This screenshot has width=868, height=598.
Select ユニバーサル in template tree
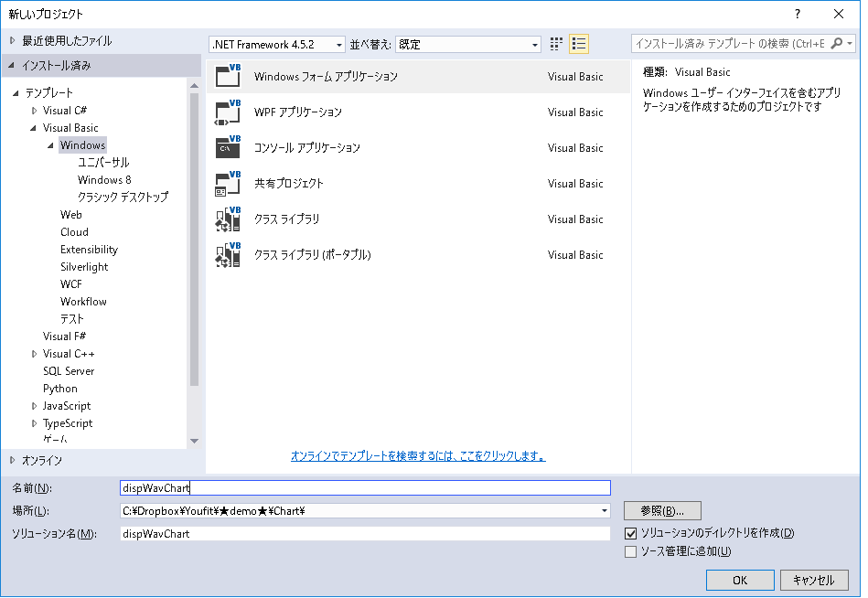(103, 162)
